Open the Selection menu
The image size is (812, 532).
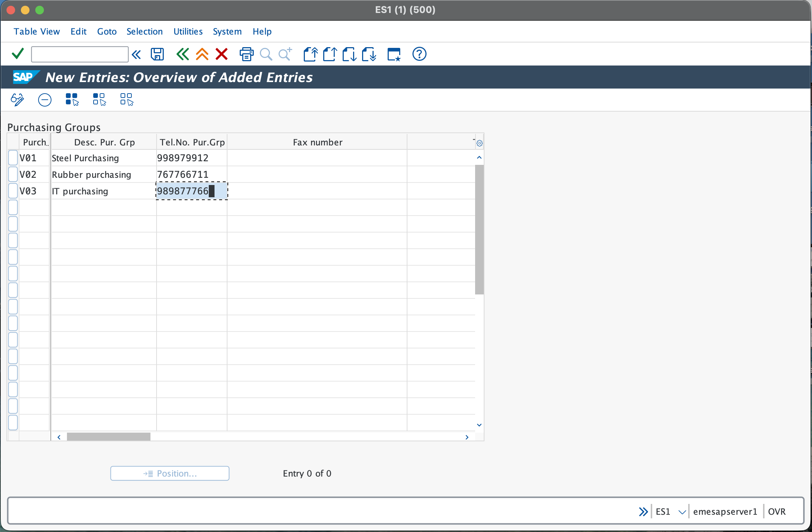click(x=145, y=32)
